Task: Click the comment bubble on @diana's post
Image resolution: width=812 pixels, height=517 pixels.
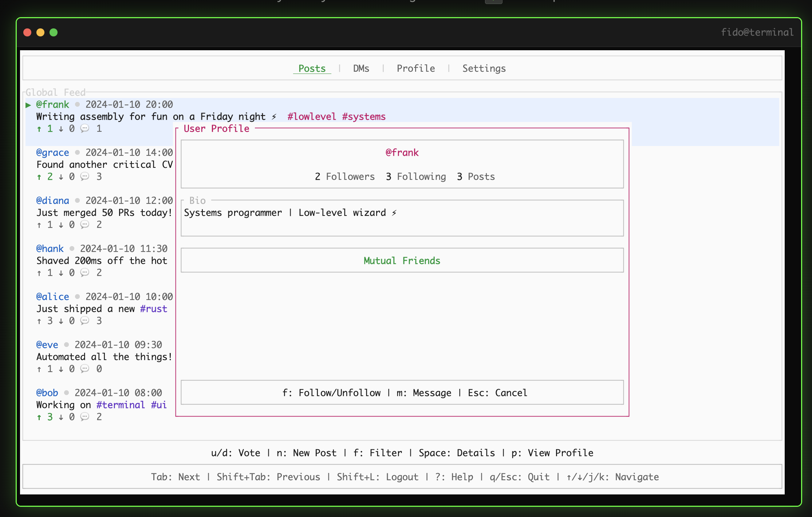Action: click(x=84, y=225)
